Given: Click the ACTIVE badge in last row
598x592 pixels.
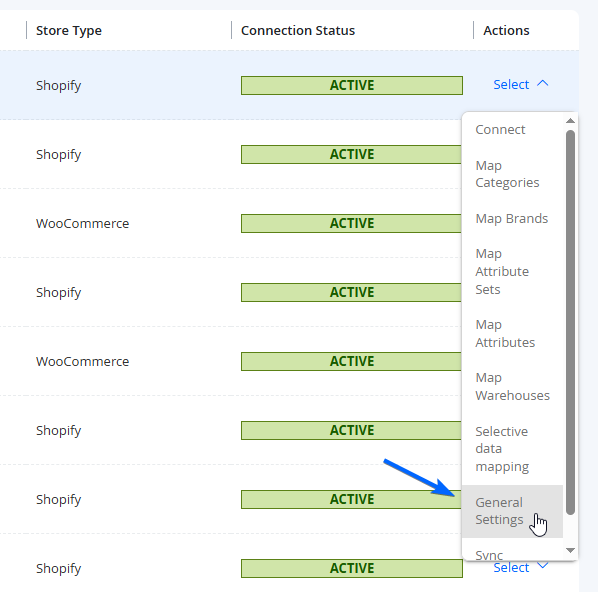Looking at the screenshot, I should [x=352, y=568].
